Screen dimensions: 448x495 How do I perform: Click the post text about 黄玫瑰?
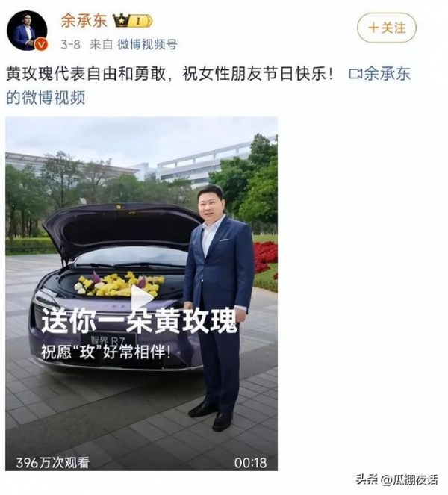(x=169, y=74)
